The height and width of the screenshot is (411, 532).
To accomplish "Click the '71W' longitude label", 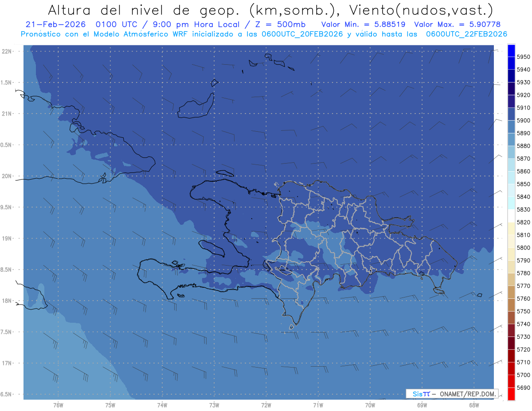I will pos(318,405).
